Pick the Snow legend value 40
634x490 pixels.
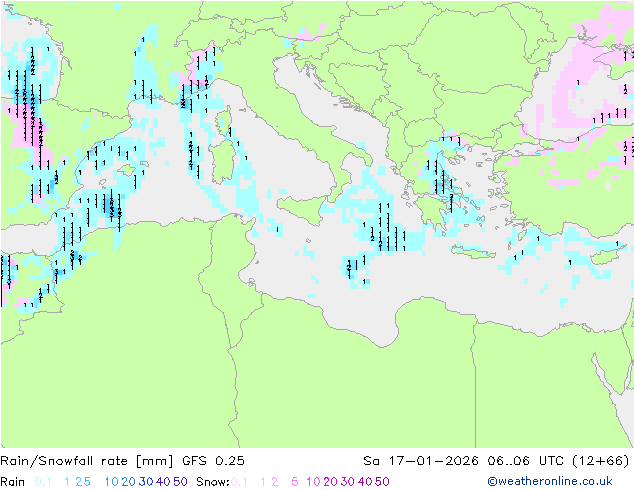365,482
